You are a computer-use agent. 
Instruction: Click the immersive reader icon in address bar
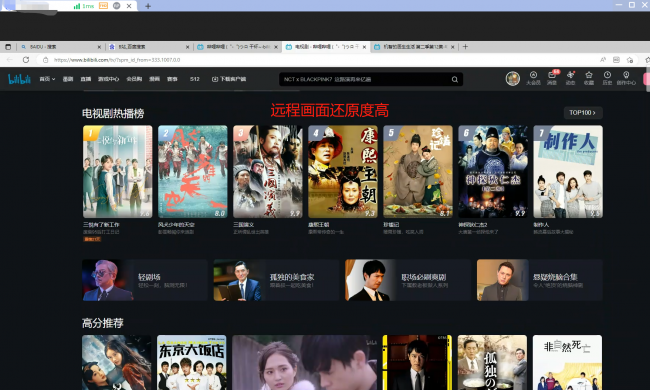tap(616, 60)
